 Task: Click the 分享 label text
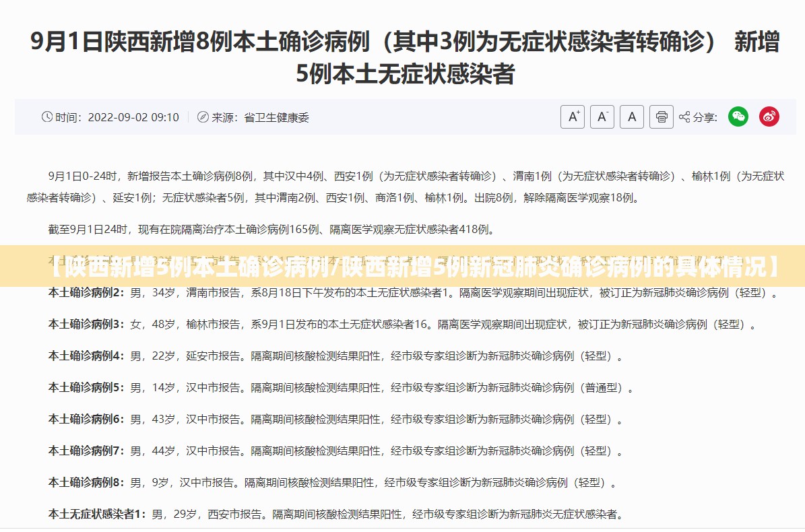(x=705, y=117)
